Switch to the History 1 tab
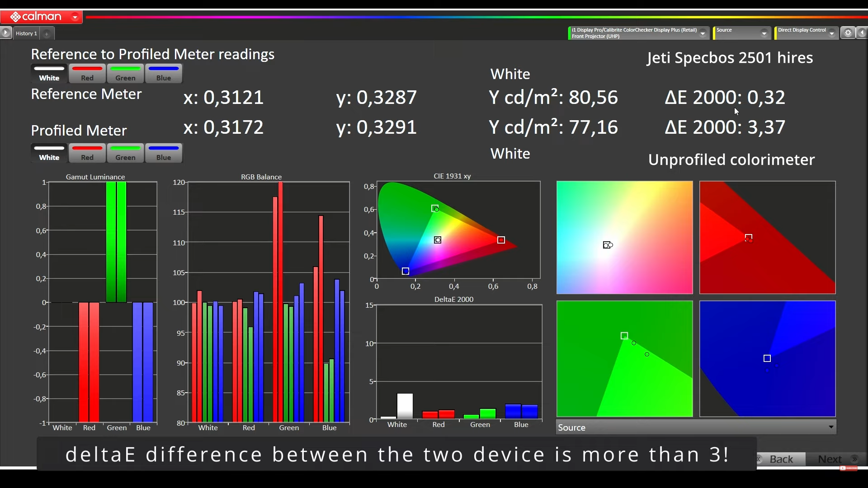The image size is (868, 488). pos(26,33)
